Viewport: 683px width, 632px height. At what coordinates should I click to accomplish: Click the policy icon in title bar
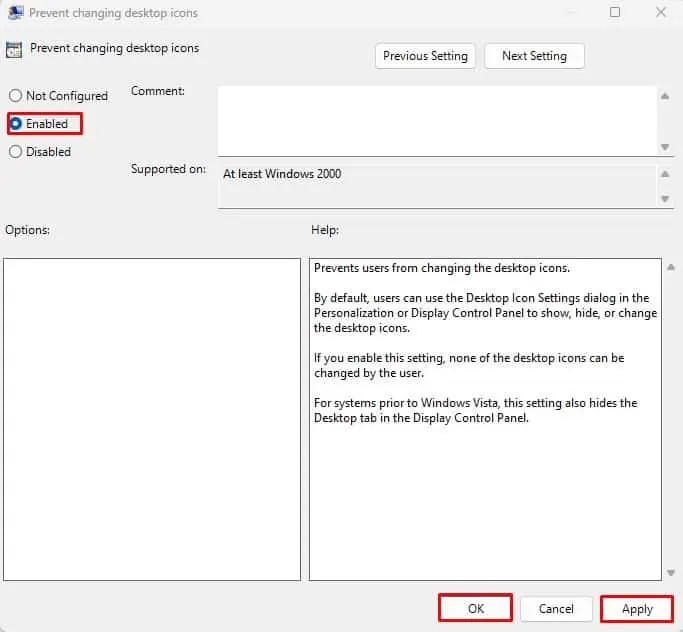[16, 13]
